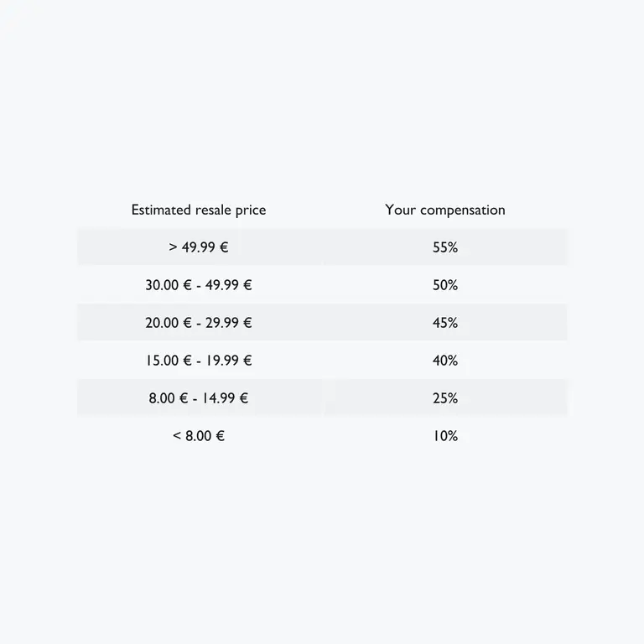This screenshot has width=644, height=644.
Task: Click the word 'compensation' in the header
Action: (x=463, y=210)
